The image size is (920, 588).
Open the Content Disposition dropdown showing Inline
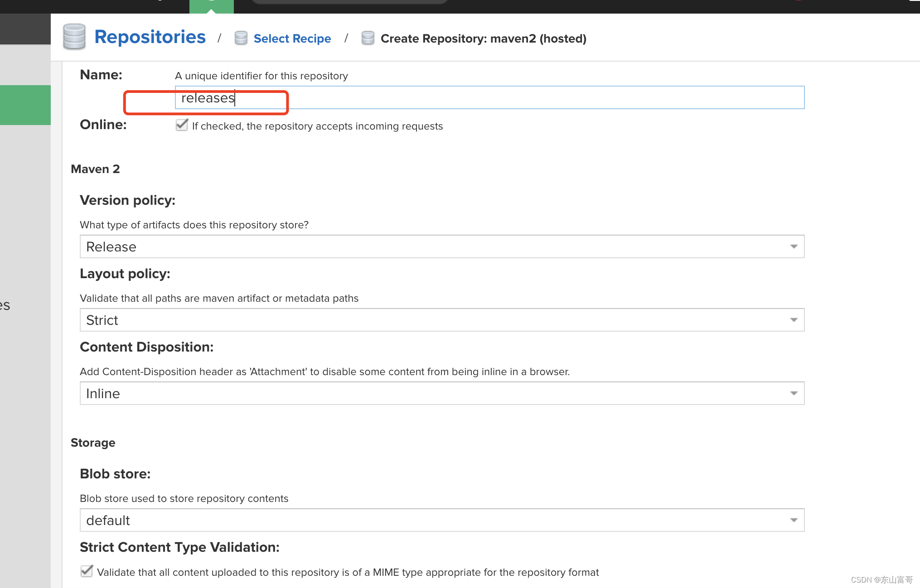(442, 393)
